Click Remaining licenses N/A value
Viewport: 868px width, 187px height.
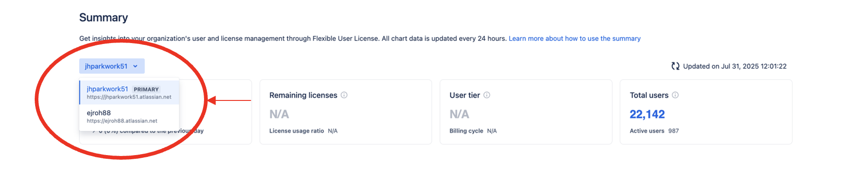279,114
